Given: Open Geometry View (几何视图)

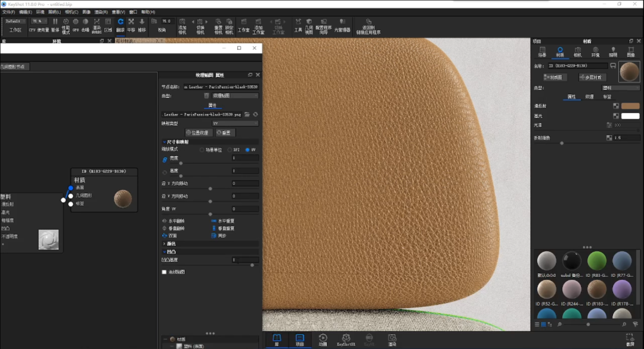Looking at the screenshot, I should coord(309,26).
